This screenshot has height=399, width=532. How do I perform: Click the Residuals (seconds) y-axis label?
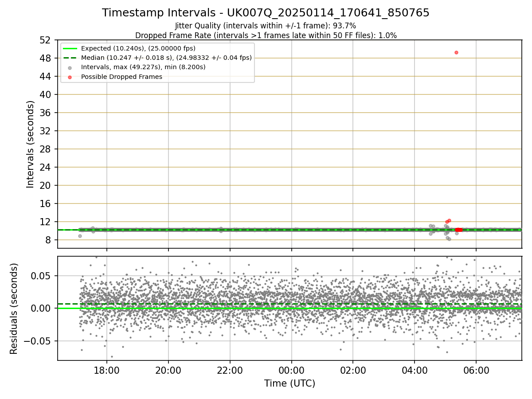[x=14, y=309]
